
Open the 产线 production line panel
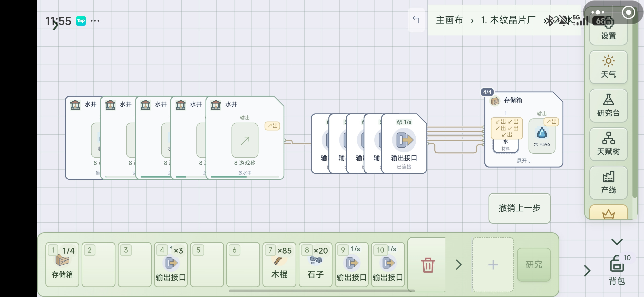coord(608,182)
